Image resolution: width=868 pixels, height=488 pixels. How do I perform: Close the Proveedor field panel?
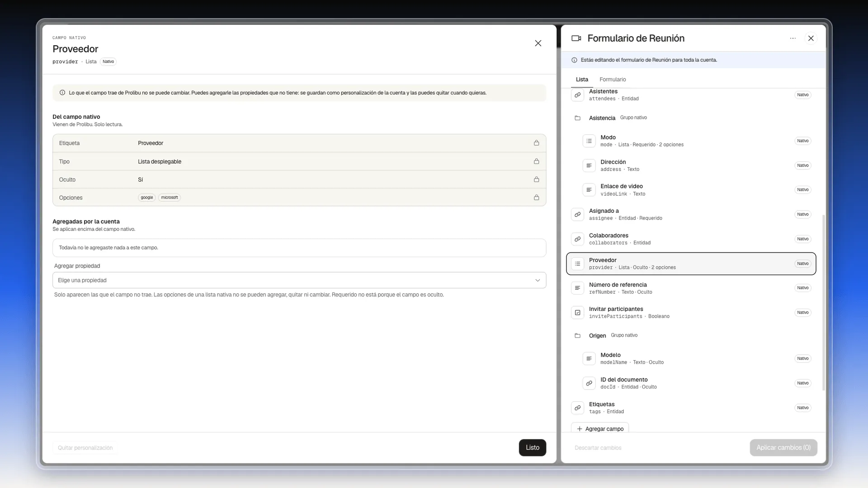538,43
